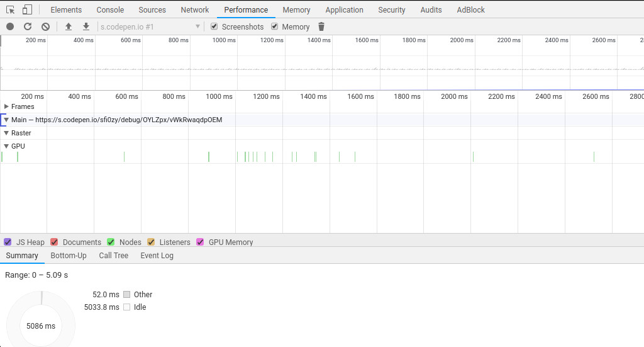Open the AdBlock tab
This screenshot has width=644, height=347.
pyautogui.click(x=470, y=9)
